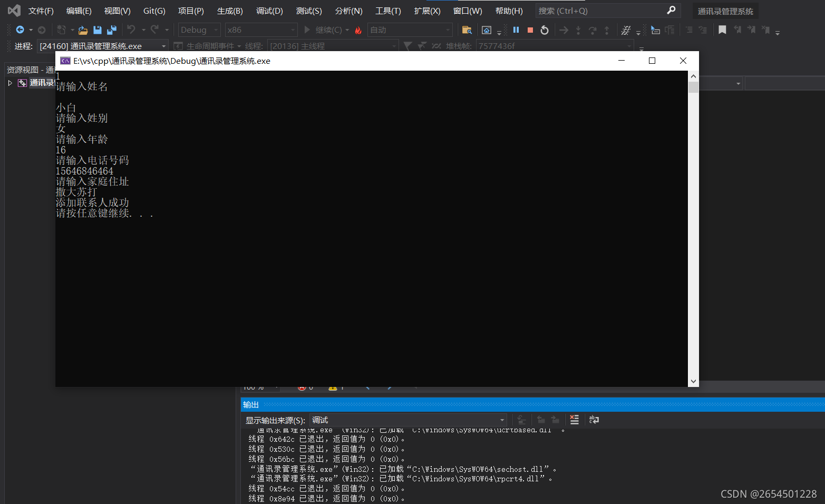Image resolution: width=825 pixels, height=504 pixels.
Task: Open the 显示输出来源 调试 dropdown
Action: (408, 420)
